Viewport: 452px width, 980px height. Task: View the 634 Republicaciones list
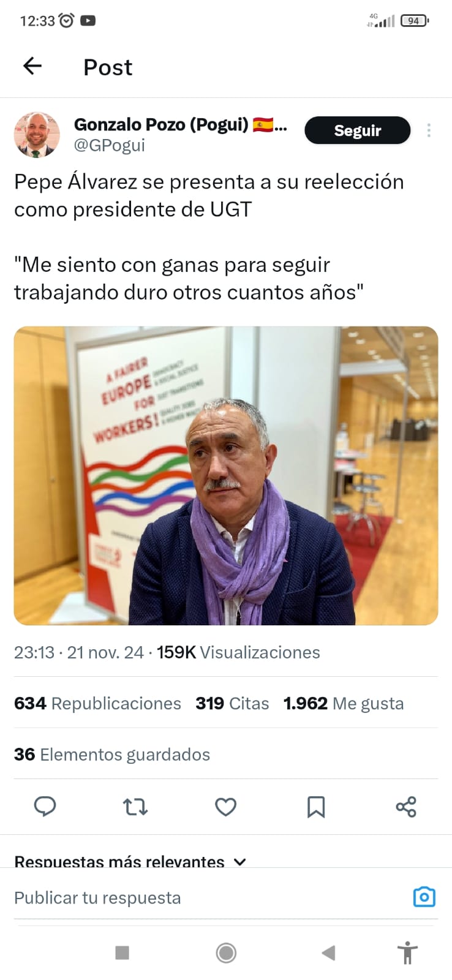point(97,703)
